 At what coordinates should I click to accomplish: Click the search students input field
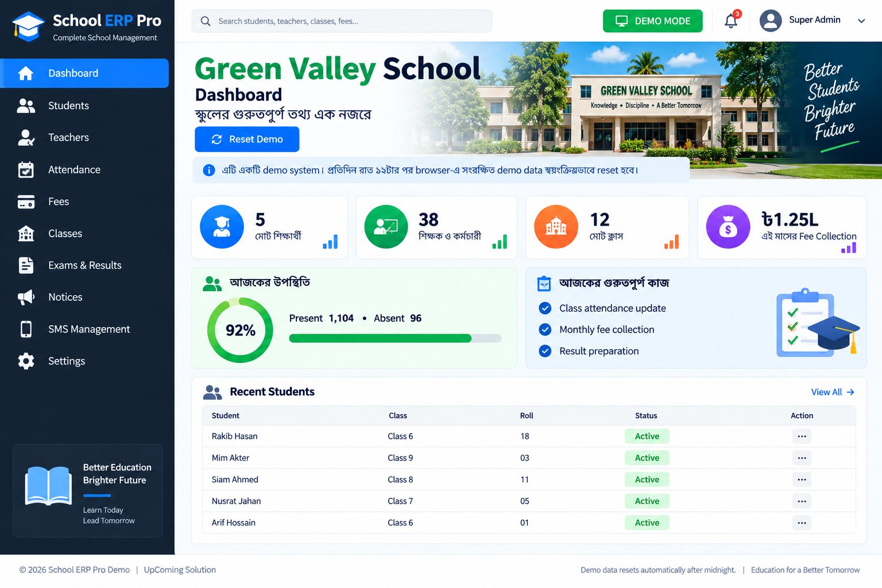(342, 21)
